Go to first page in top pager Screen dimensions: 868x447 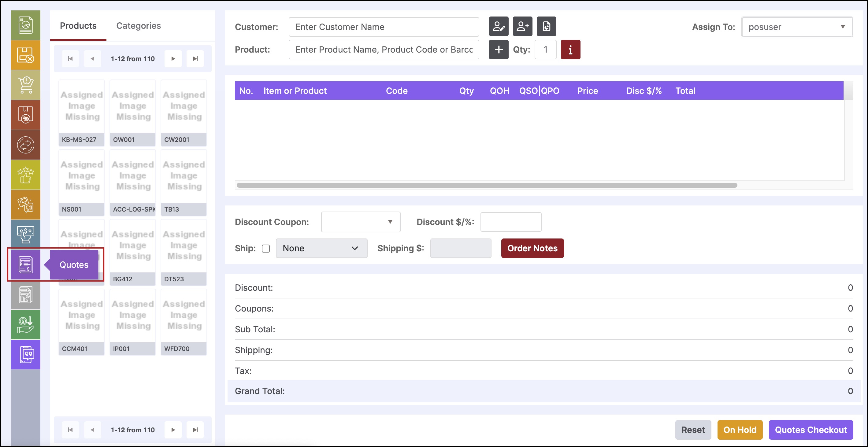[70, 59]
